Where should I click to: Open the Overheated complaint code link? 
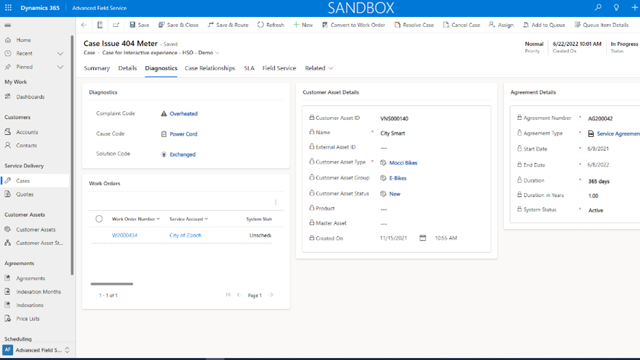184,114
